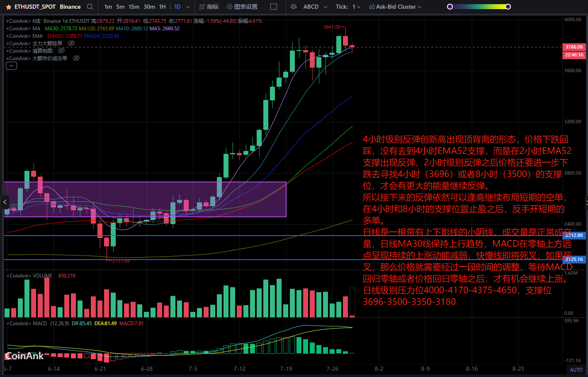The height and width of the screenshot is (377, 588).
Task: Switch to the 15m timeframe
Action: click(134, 7)
